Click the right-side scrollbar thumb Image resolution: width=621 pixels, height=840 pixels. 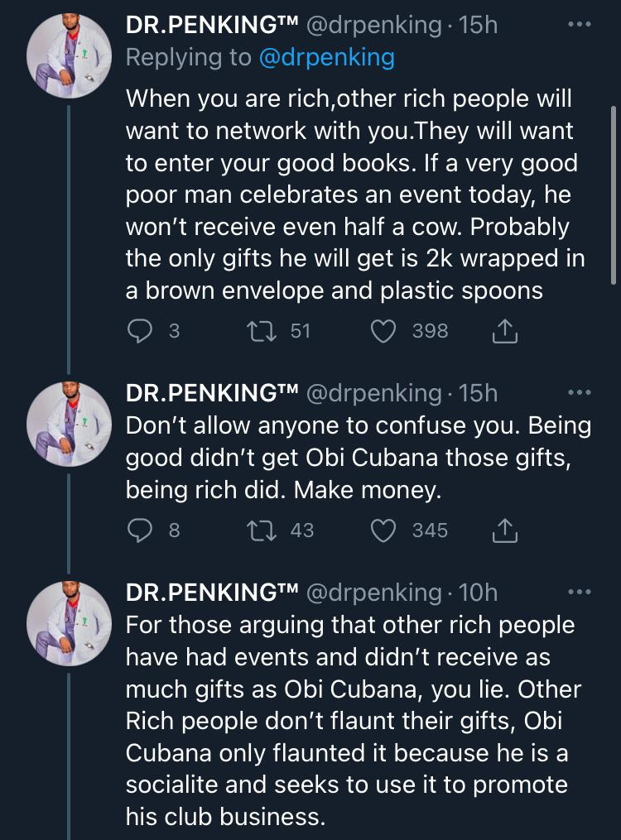[614, 195]
